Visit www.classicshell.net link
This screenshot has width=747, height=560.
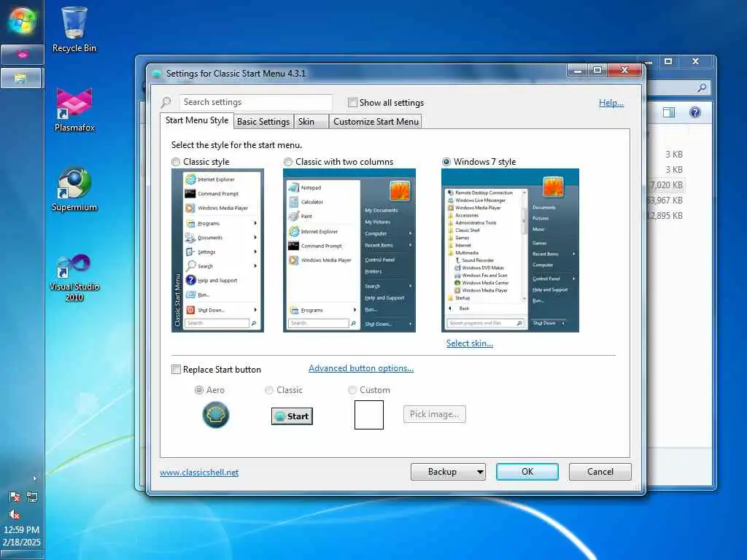[199, 472]
